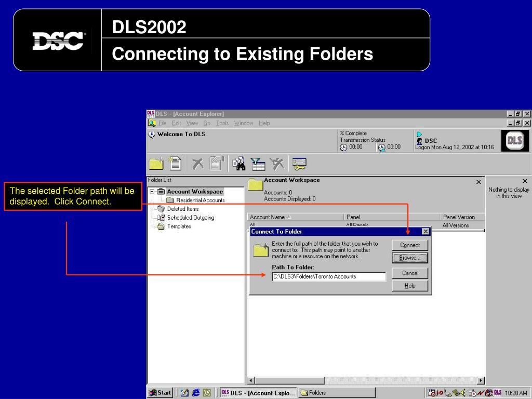532x399 pixels.
Task: Open the Window menu
Action: [244, 123]
